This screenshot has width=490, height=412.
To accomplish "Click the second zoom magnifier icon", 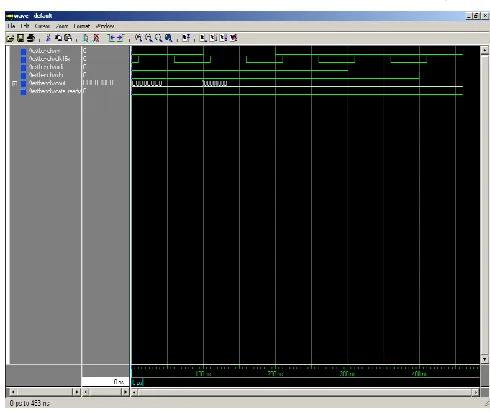I will (x=148, y=38).
